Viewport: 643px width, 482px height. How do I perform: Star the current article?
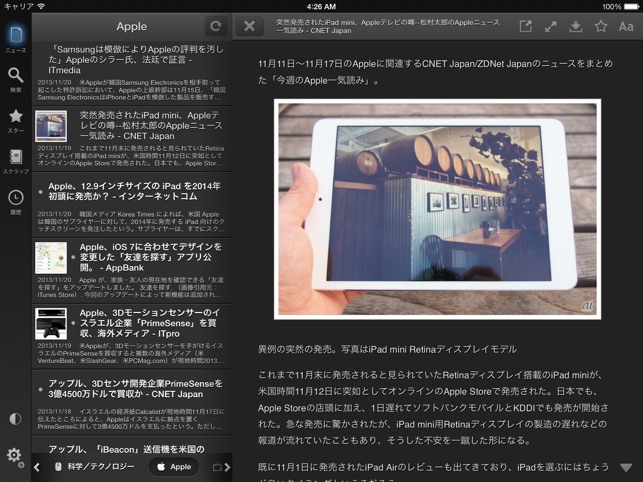point(601,26)
